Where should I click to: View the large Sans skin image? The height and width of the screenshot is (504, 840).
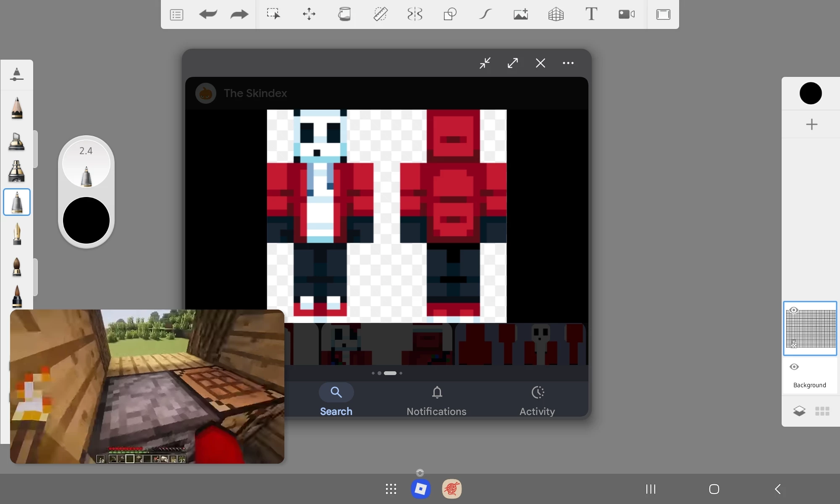[387, 216]
